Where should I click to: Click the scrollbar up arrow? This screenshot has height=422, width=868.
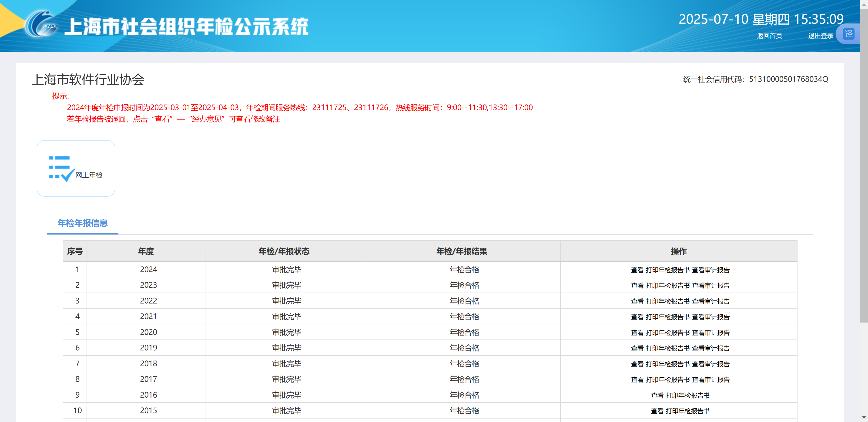coord(864,4)
